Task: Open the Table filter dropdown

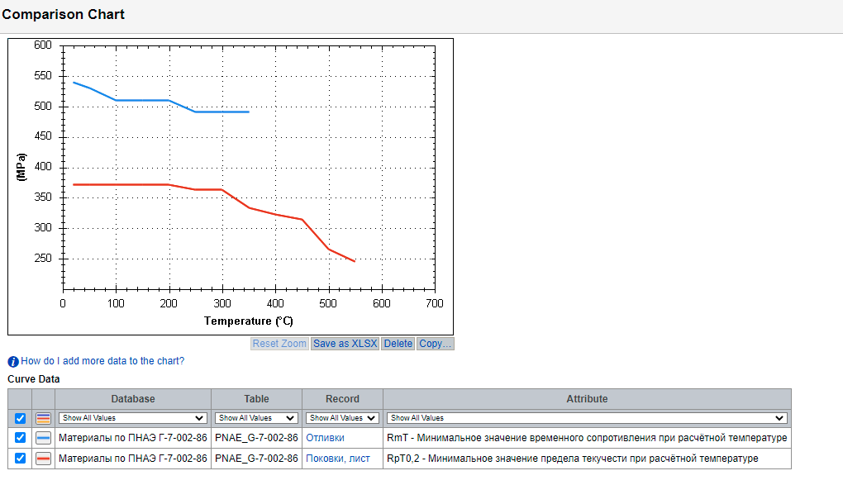Action: click(x=256, y=418)
